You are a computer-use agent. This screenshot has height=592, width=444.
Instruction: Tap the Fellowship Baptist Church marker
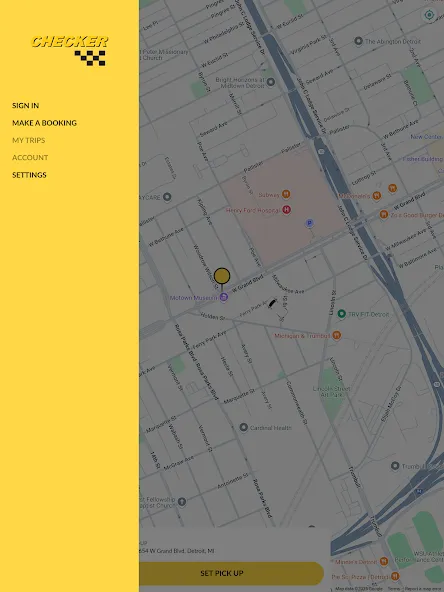coord(182,502)
